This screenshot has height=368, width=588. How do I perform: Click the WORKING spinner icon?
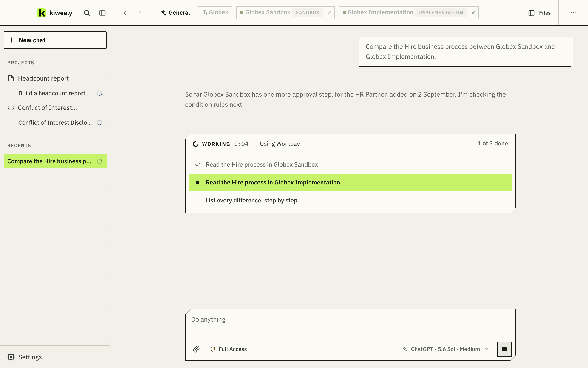click(x=196, y=144)
